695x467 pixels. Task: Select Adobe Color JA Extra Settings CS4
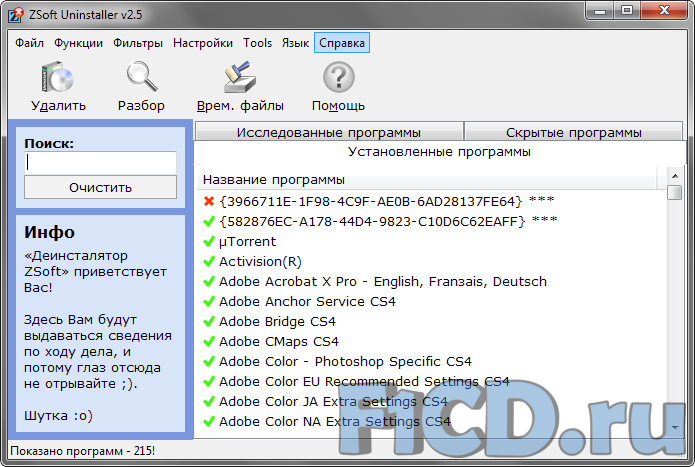(333, 401)
